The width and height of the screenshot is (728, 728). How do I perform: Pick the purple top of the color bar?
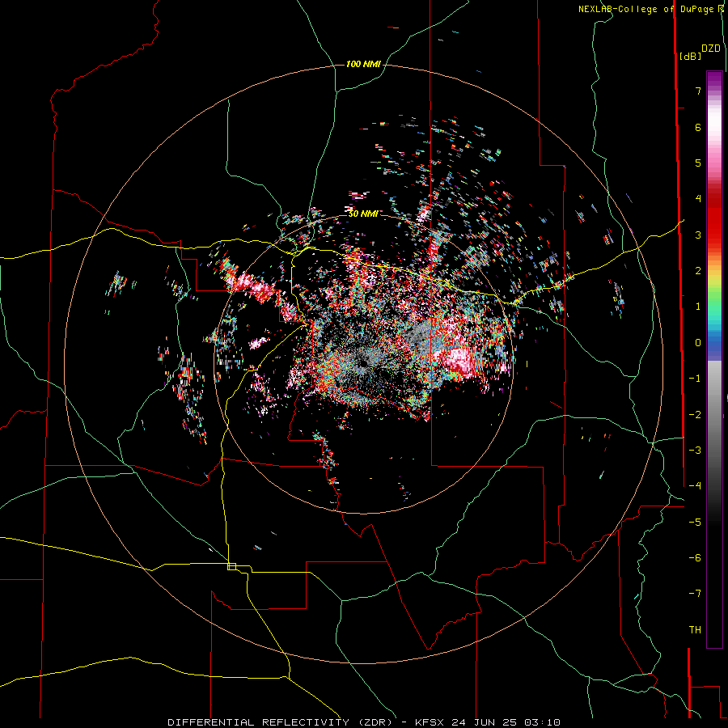click(714, 79)
